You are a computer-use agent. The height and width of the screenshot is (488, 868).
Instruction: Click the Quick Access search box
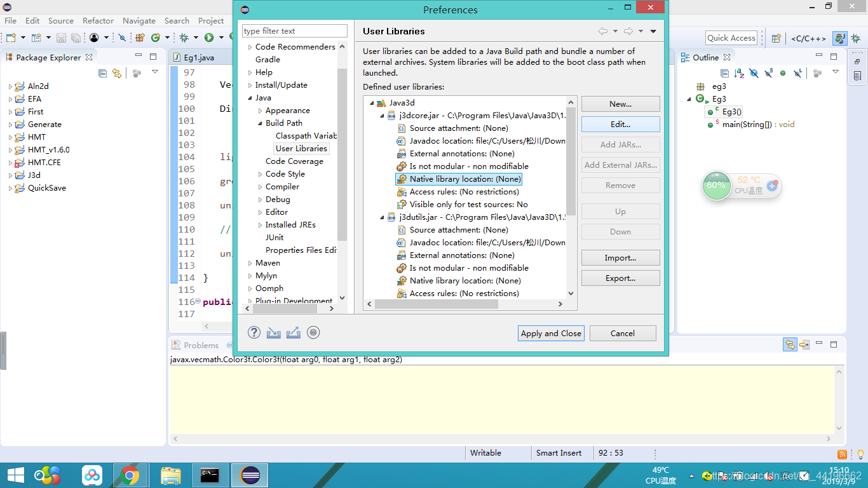pos(731,38)
